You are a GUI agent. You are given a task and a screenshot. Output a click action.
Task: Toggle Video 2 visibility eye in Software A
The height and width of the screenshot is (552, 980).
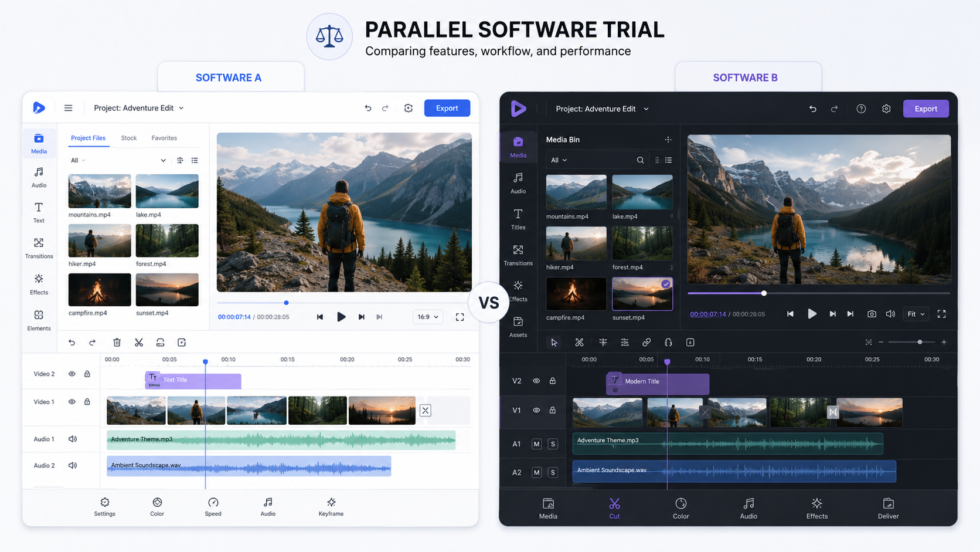pyautogui.click(x=72, y=374)
